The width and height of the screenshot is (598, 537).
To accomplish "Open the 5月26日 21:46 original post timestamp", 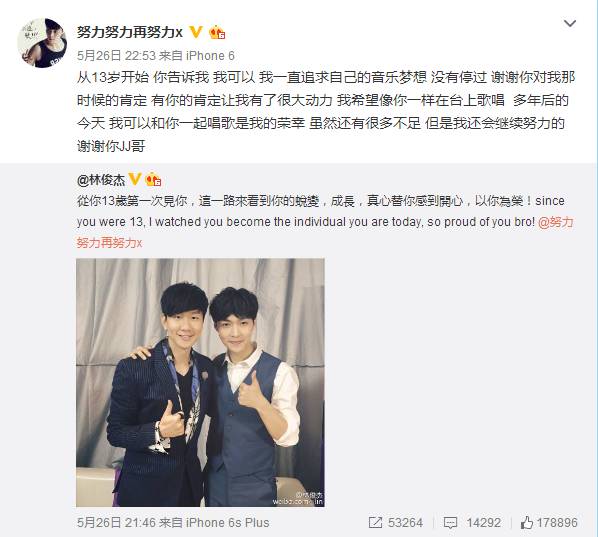I will pyautogui.click(x=116, y=523).
